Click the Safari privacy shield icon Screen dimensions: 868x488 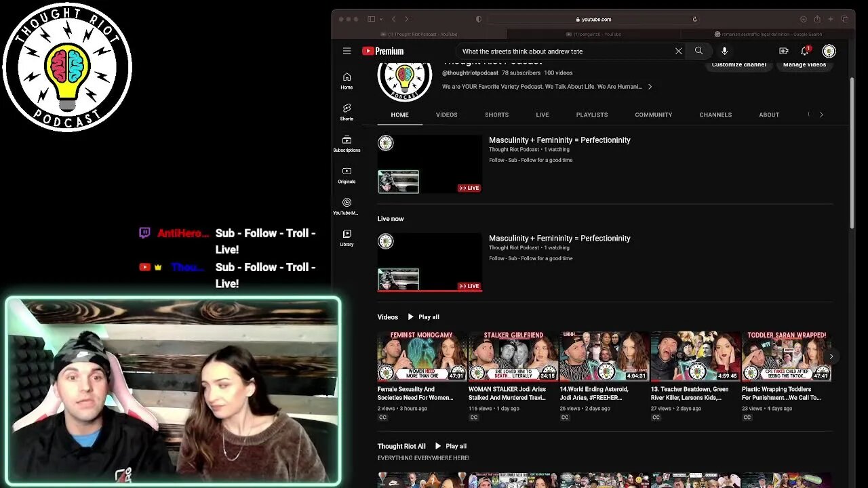(x=479, y=19)
